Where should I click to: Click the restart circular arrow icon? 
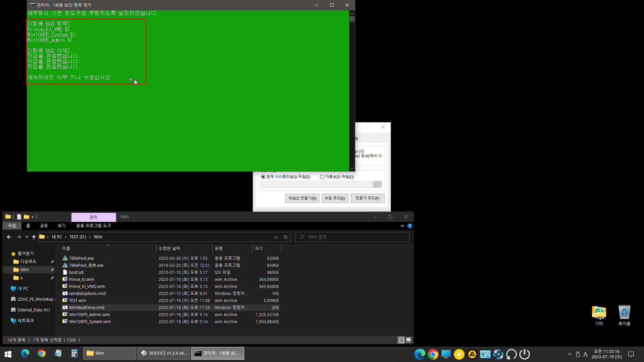pyautogui.click(x=511, y=354)
